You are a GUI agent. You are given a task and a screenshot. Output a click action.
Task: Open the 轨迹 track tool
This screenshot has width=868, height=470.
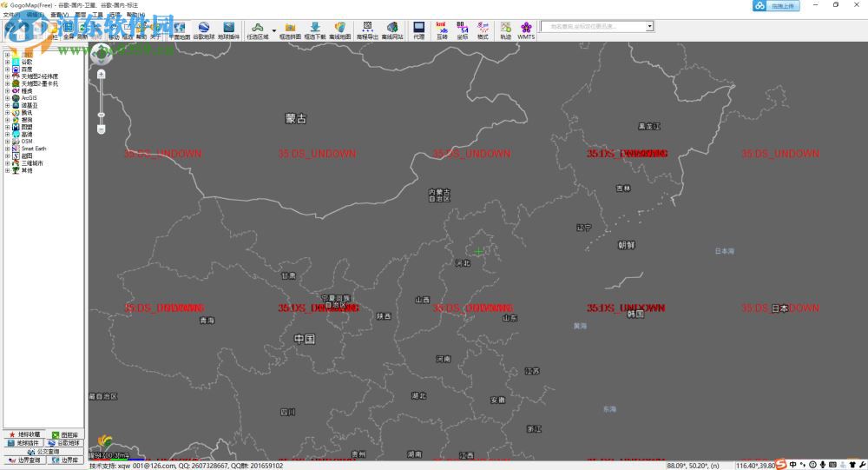(x=505, y=31)
